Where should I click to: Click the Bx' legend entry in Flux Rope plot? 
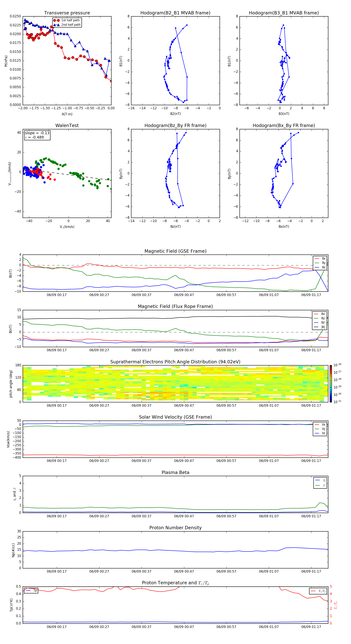[x=320, y=314]
